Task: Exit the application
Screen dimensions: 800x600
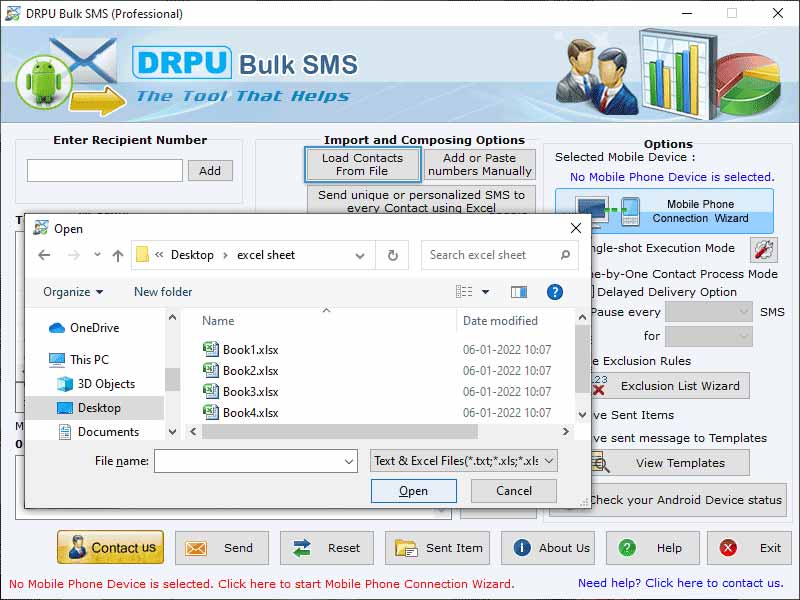Action: [749, 548]
